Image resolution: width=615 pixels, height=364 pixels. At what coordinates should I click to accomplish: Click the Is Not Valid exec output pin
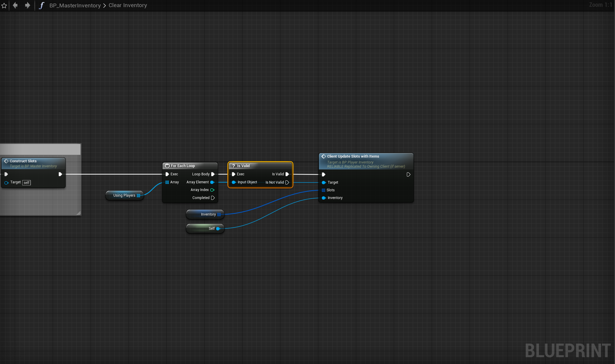pos(287,182)
